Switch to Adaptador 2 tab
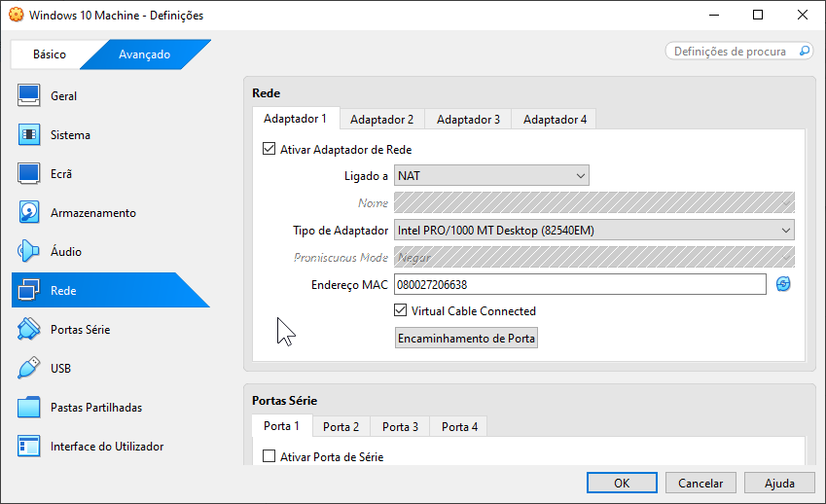This screenshot has height=504, width=826. click(x=381, y=120)
